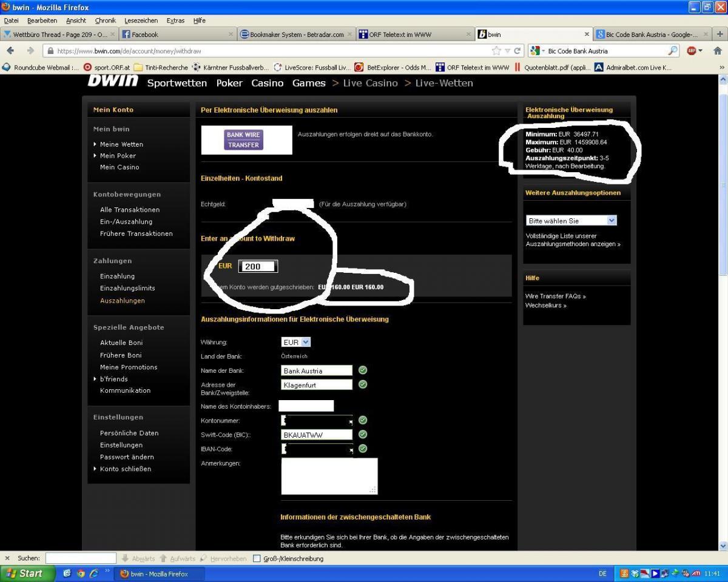Click the bwin logo
Screen dimensions: 728x582
[x=113, y=80]
